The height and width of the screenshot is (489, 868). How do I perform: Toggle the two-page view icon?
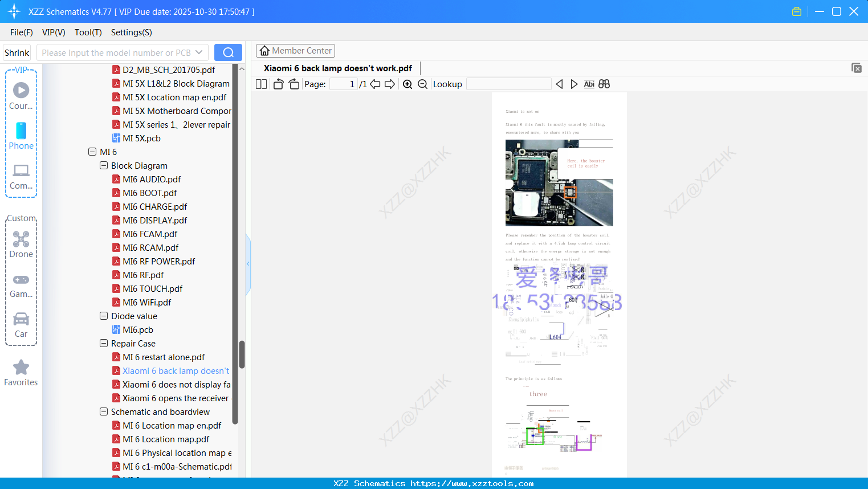[261, 84]
